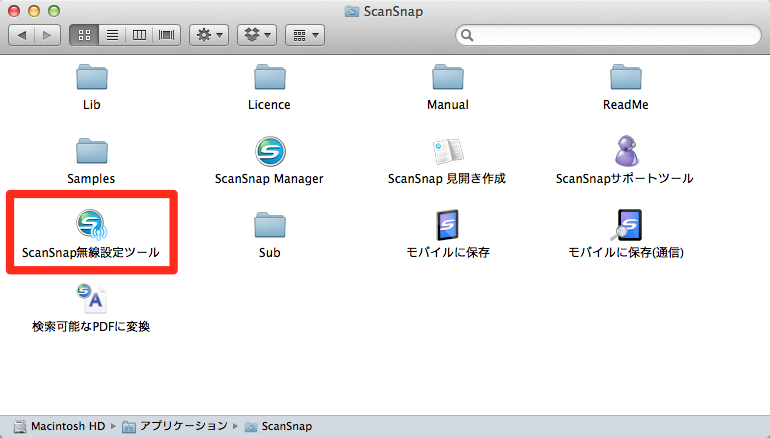Select the ScanSnapサポートツール icon
This screenshot has height=438, width=770.
626,151
